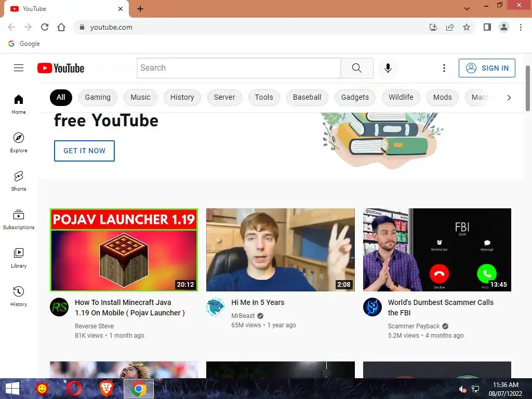Open YouTube settings three-dot menu

click(444, 68)
